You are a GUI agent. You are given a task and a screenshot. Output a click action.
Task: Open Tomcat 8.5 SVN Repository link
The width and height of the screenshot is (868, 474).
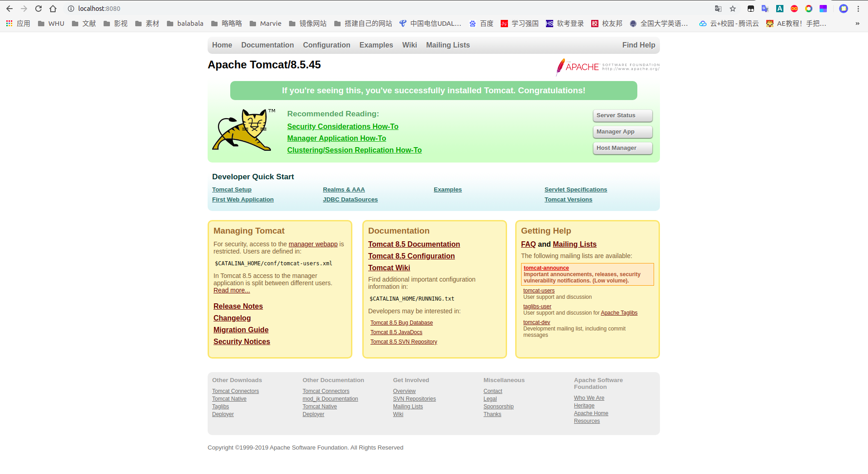click(x=403, y=342)
